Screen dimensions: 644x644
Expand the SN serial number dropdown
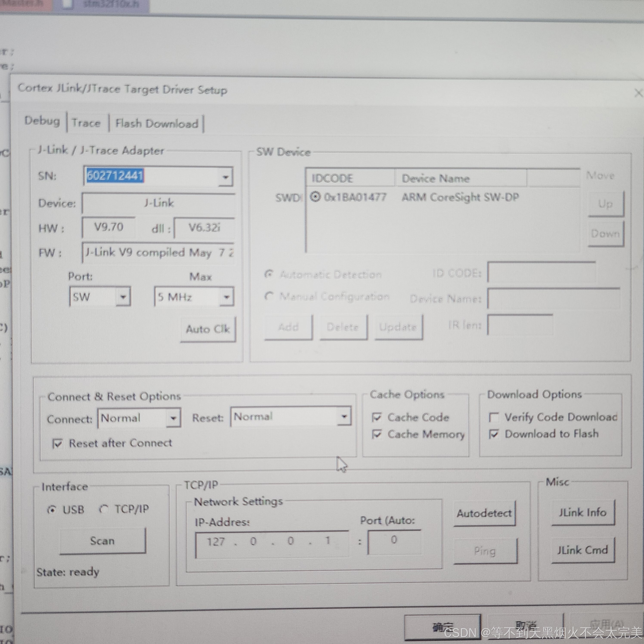click(225, 177)
